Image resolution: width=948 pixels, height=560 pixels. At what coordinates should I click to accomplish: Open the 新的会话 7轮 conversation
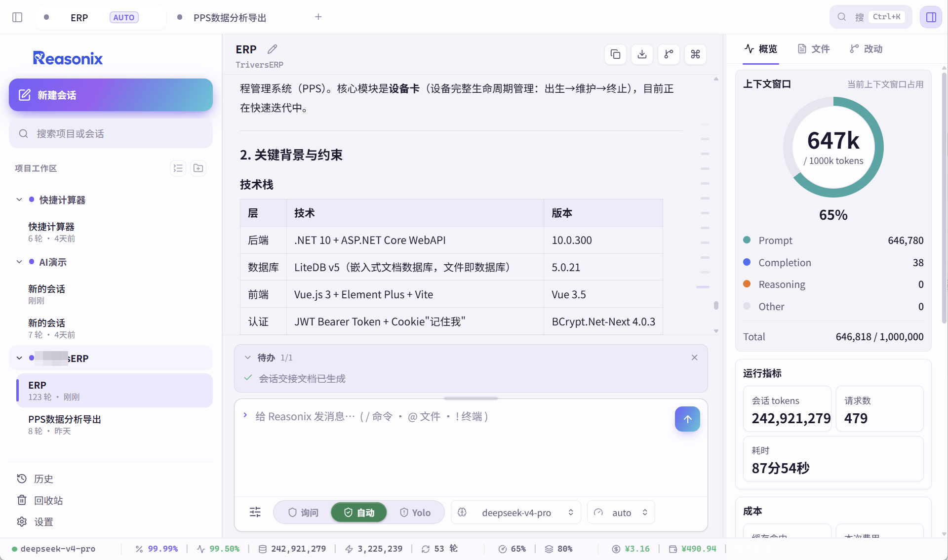click(x=115, y=328)
